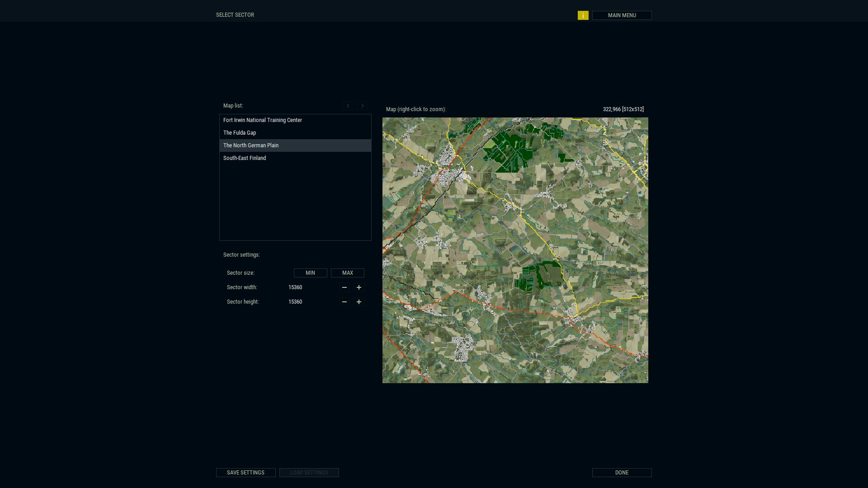Increase sector width with plus button
The width and height of the screenshot is (868, 488).
[359, 287]
